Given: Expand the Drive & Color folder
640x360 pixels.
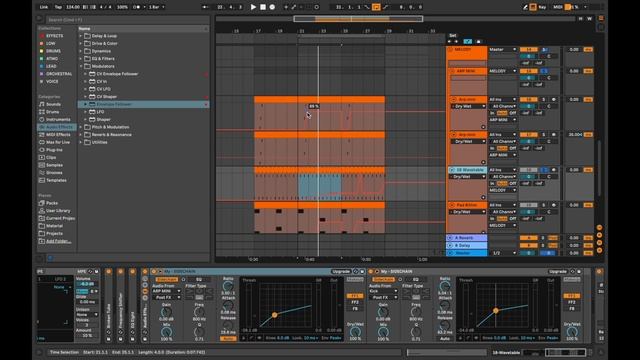Looking at the screenshot, I should (81, 43).
